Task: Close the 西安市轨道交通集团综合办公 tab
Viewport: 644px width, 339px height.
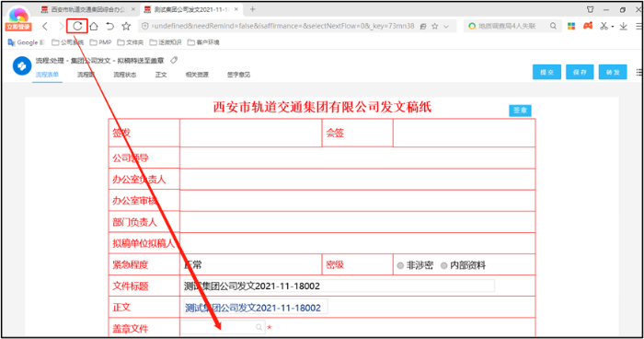Action: (x=133, y=9)
